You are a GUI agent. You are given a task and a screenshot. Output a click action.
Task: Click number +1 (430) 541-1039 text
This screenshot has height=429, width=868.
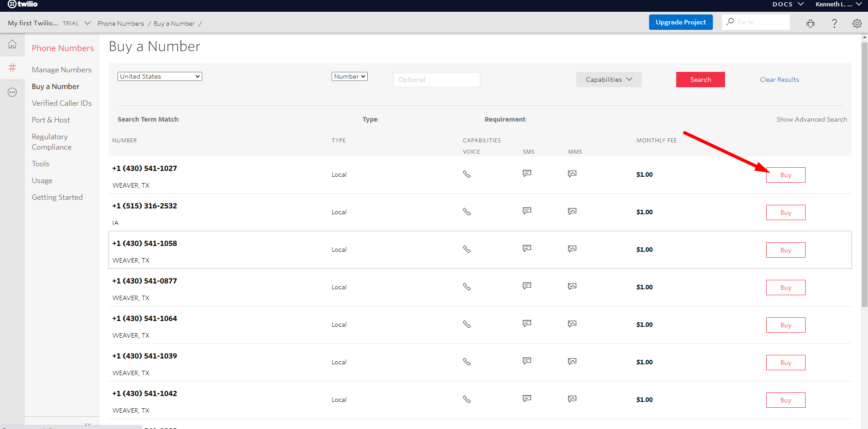point(145,356)
